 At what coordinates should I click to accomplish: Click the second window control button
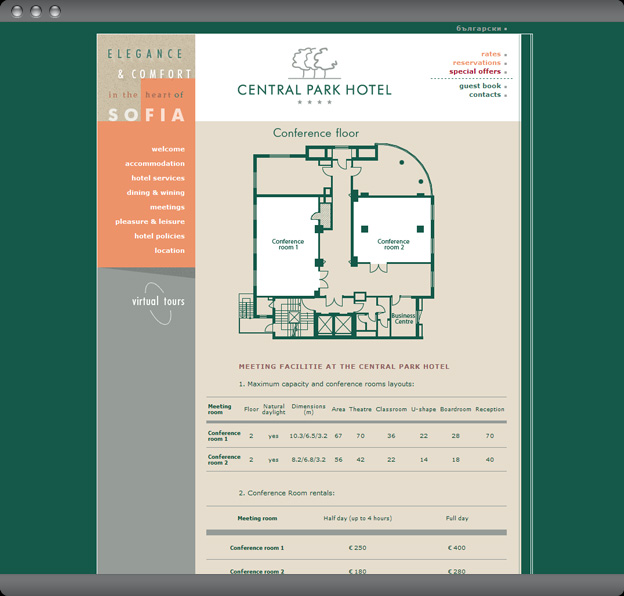pyautogui.click(x=36, y=12)
